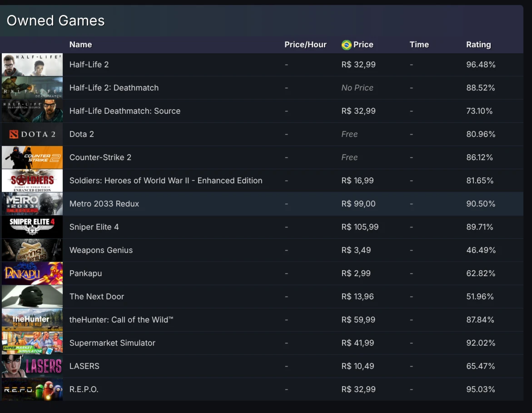Image resolution: width=532 pixels, height=413 pixels.
Task: Sort games by Price/Hour column header
Action: point(305,45)
